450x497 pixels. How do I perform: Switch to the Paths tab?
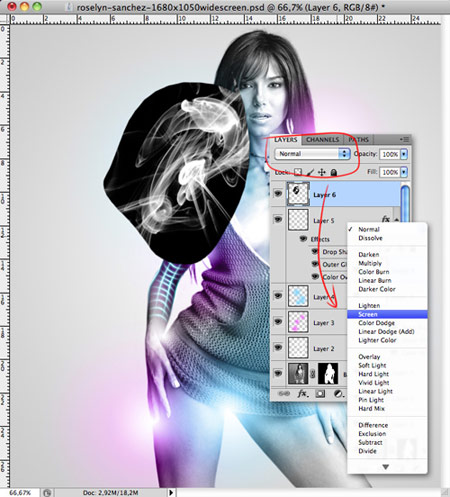tap(359, 140)
